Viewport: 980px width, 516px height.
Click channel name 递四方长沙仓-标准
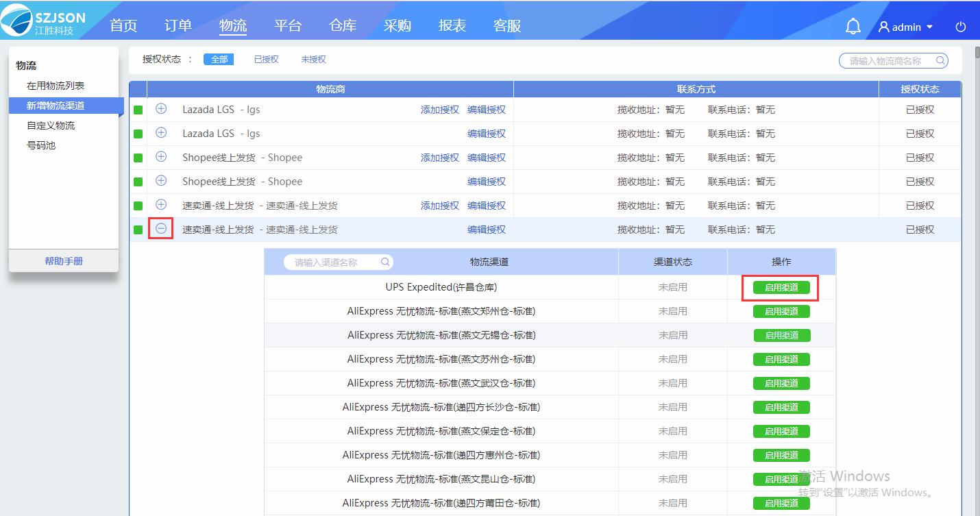point(441,407)
